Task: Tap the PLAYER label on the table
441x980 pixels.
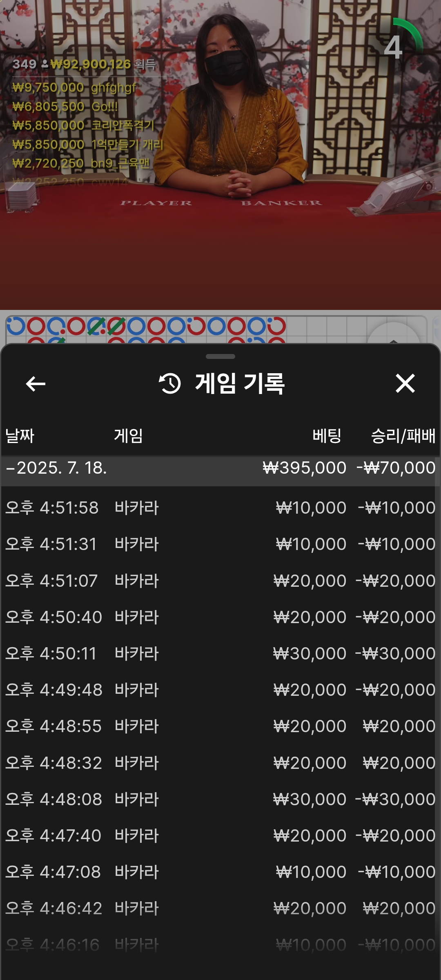Action: point(156,203)
